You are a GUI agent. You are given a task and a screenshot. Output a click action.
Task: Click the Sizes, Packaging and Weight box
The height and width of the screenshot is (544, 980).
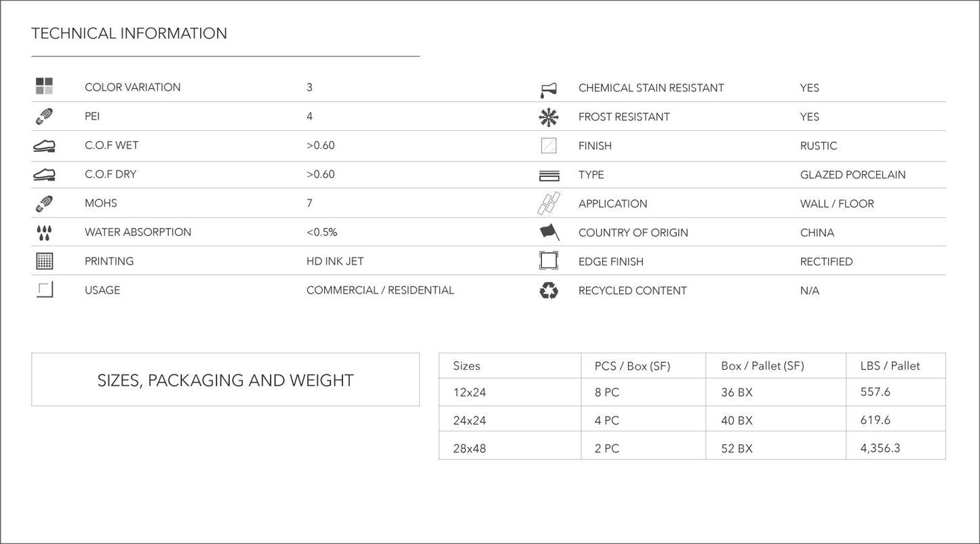(x=225, y=380)
